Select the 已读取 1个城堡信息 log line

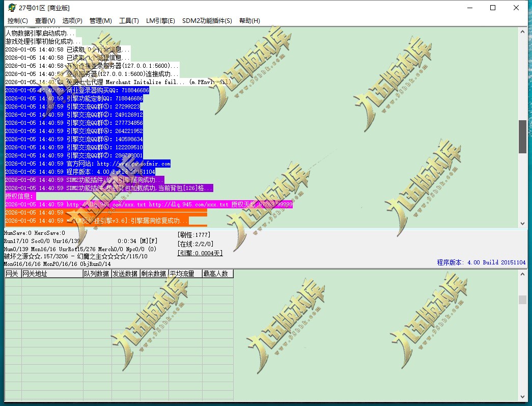[68, 58]
